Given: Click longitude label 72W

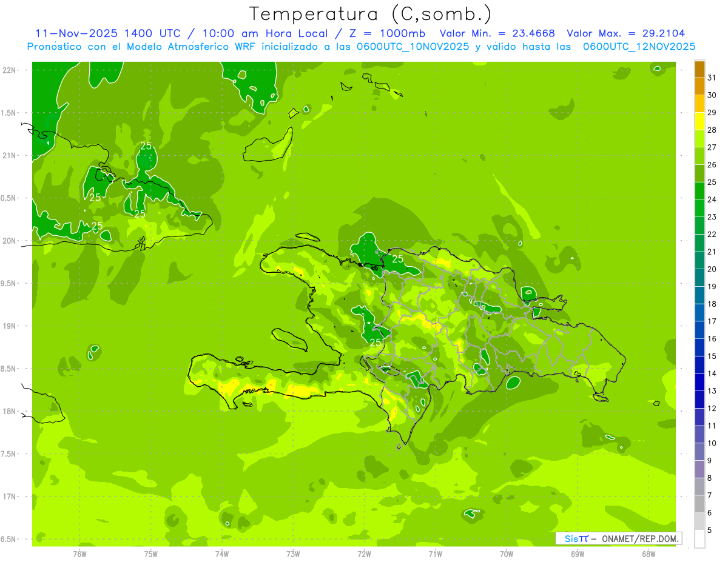Looking at the screenshot, I should coord(364,554).
